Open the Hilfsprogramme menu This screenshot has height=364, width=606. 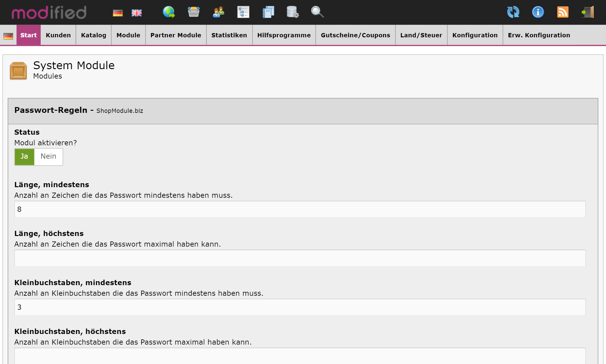click(284, 35)
